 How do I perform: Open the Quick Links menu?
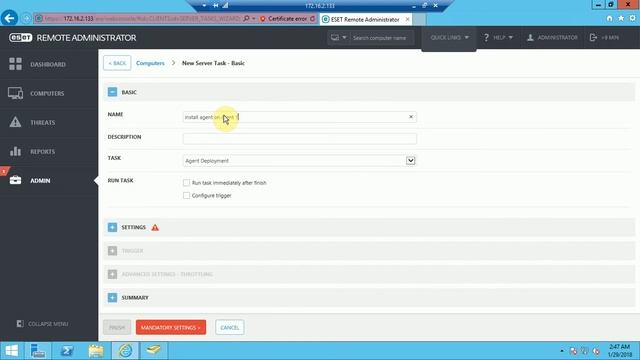pyautogui.click(x=449, y=38)
